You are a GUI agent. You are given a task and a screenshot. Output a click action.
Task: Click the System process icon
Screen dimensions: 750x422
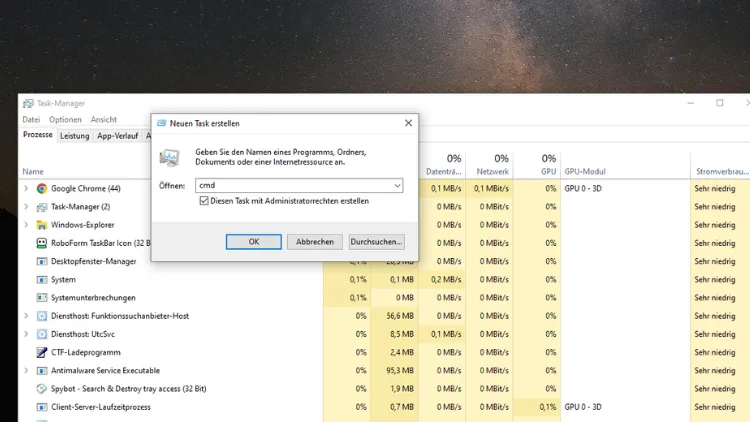point(42,279)
